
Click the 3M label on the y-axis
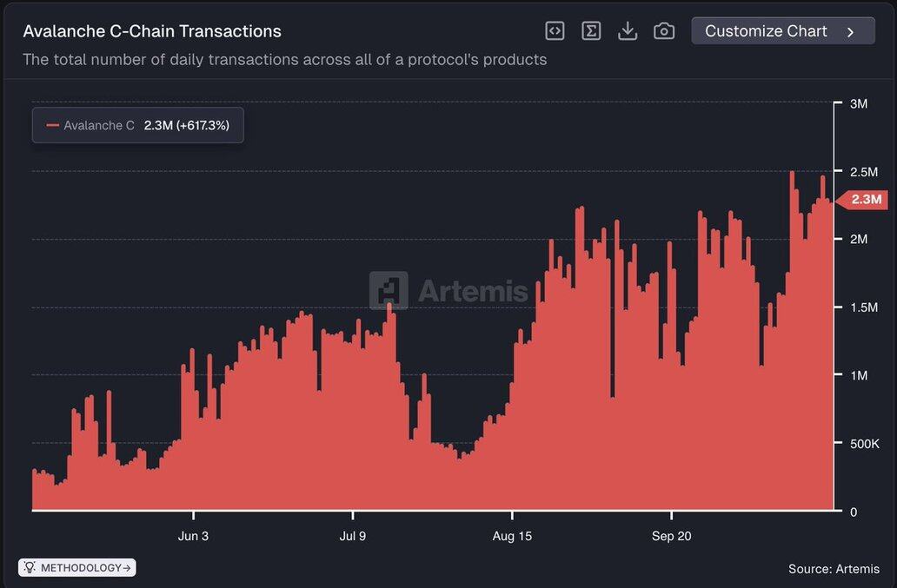[x=859, y=104]
